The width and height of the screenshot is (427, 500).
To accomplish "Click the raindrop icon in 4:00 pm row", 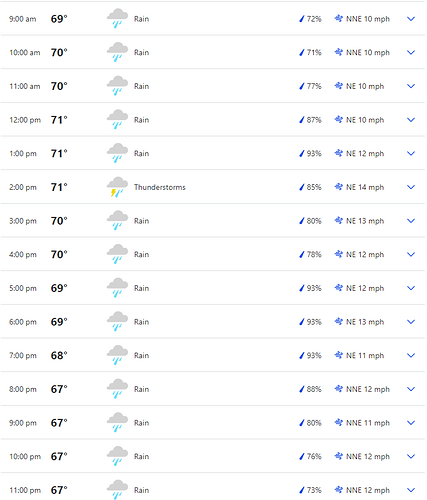I will click(302, 254).
